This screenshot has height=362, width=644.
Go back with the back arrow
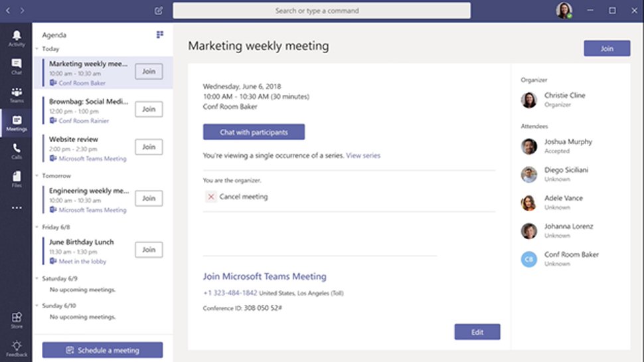8,10
